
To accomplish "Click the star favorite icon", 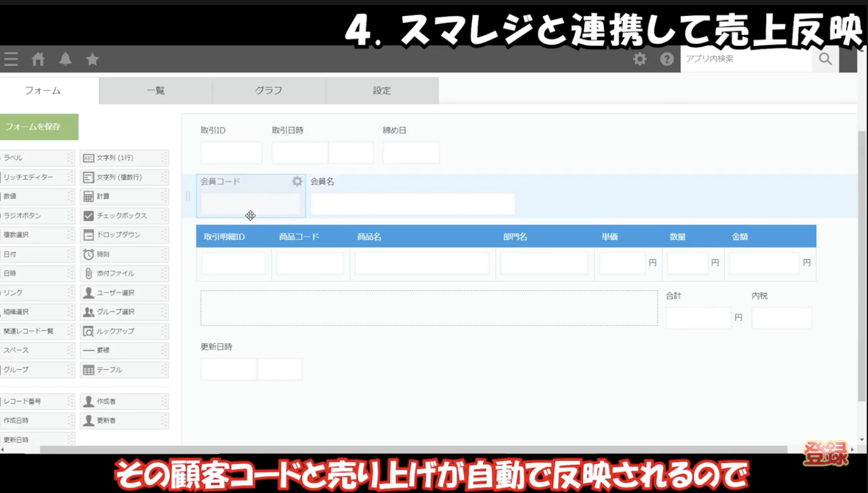I will pyautogui.click(x=92, y=59).
